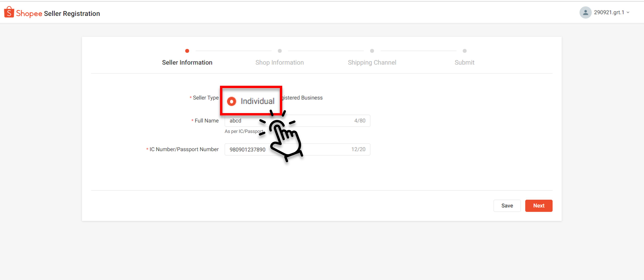Click the Next button to proceed
Screen dimensions: 644x280
click(x=539, y=205)
